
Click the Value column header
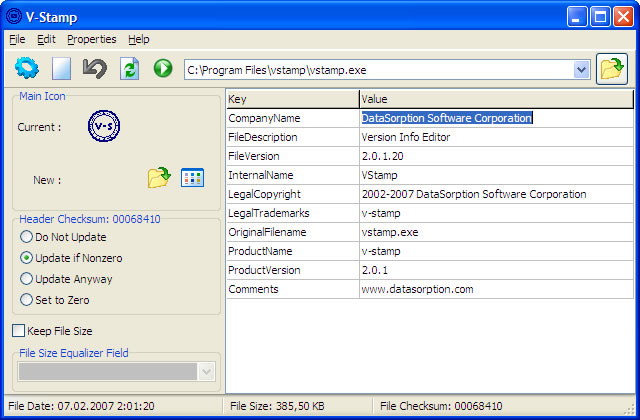495,99
